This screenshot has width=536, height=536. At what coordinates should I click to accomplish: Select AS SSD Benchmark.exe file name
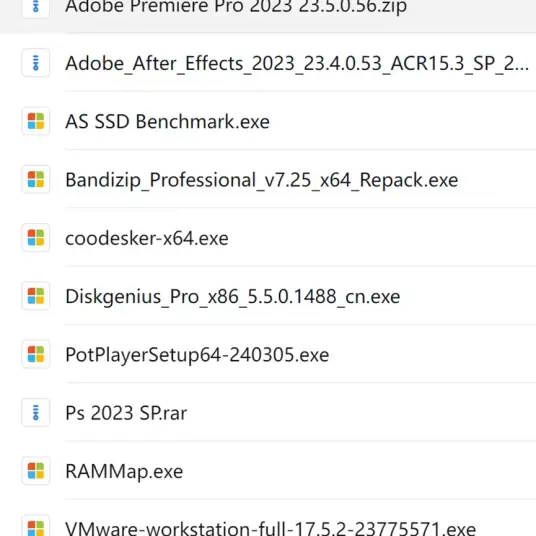point(168,121)
